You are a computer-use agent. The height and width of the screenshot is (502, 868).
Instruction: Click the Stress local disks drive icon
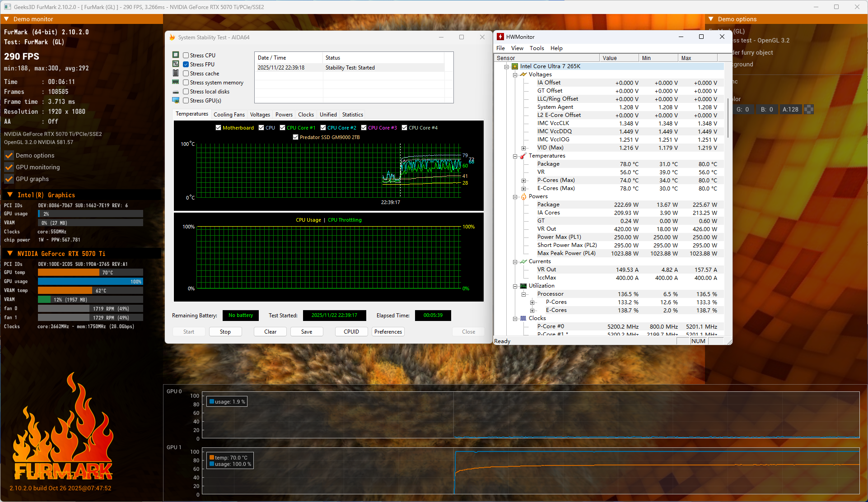(x=176, y=92)
